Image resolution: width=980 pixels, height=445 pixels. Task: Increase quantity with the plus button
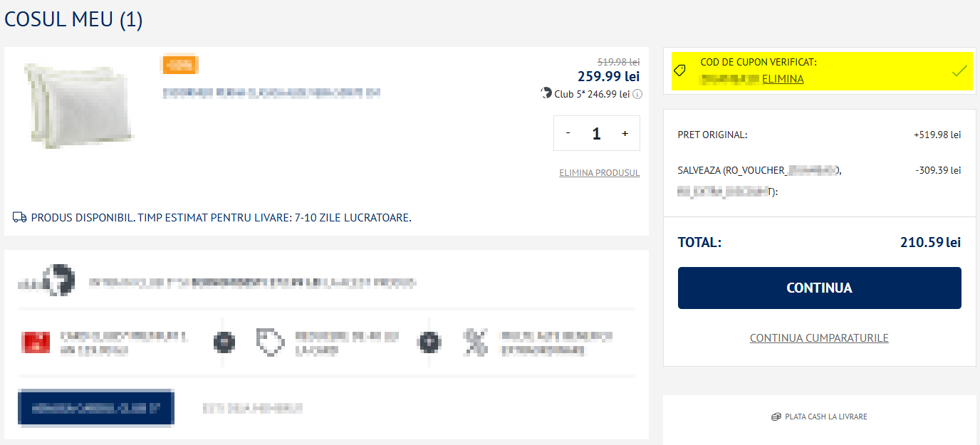pyautogui.click(x=625, y=133)
